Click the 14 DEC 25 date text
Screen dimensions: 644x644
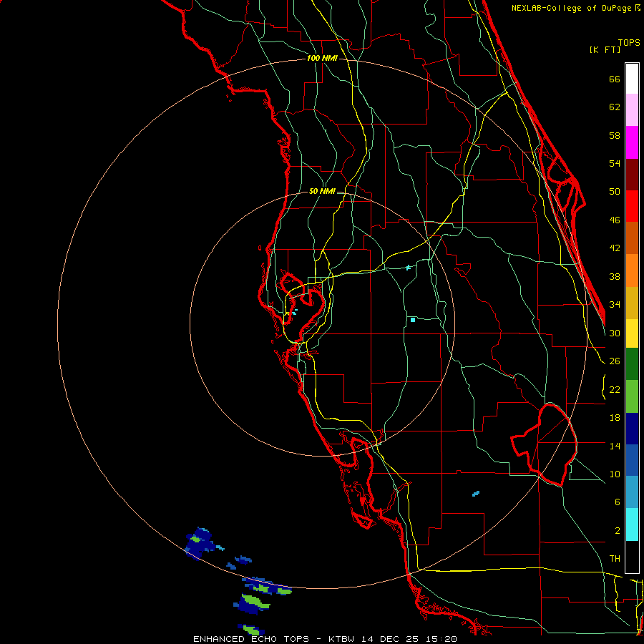390,639
